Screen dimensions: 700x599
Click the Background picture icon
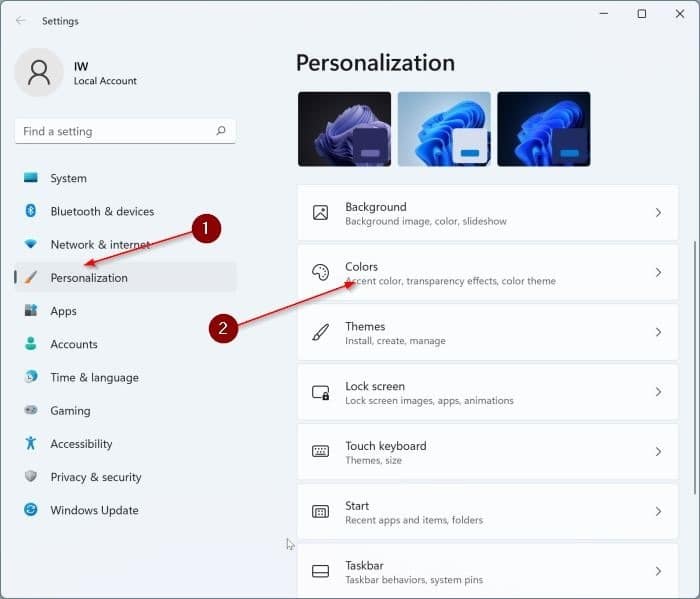[320, 212]
